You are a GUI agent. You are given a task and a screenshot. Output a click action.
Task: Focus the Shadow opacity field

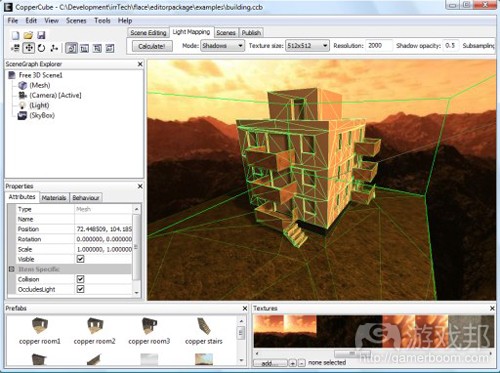(x=451, y=46)
